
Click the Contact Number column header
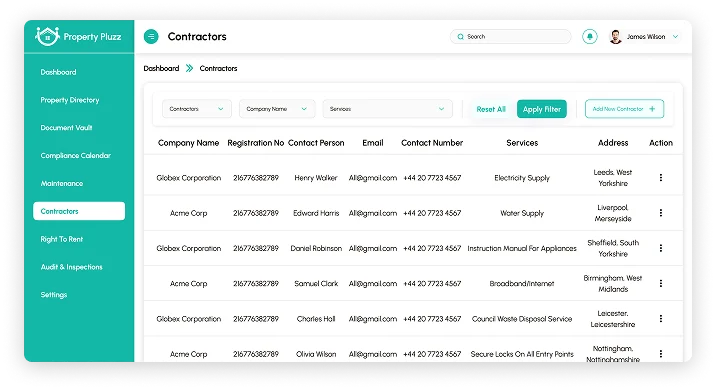pyautogui.click(x=432, y=143)
